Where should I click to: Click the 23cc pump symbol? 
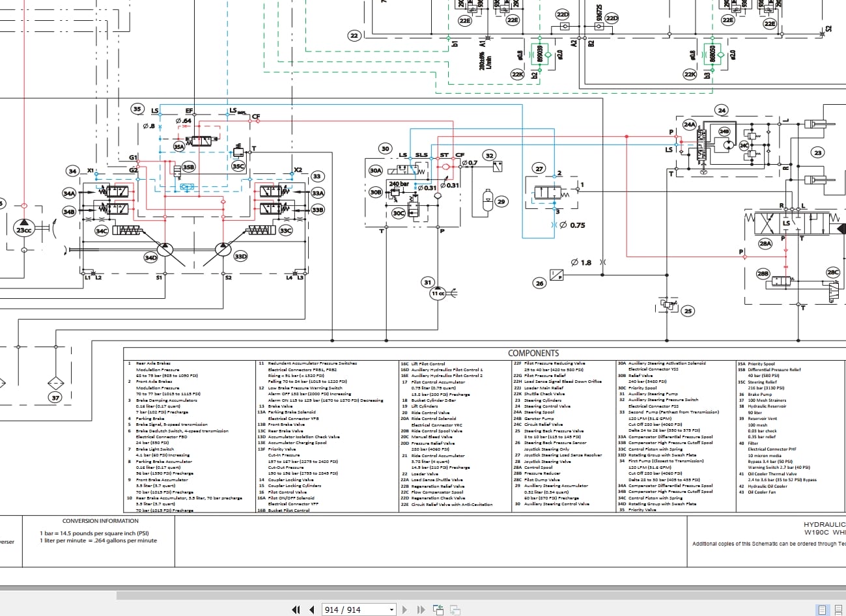pyautogui.click(x=23, y=229)
